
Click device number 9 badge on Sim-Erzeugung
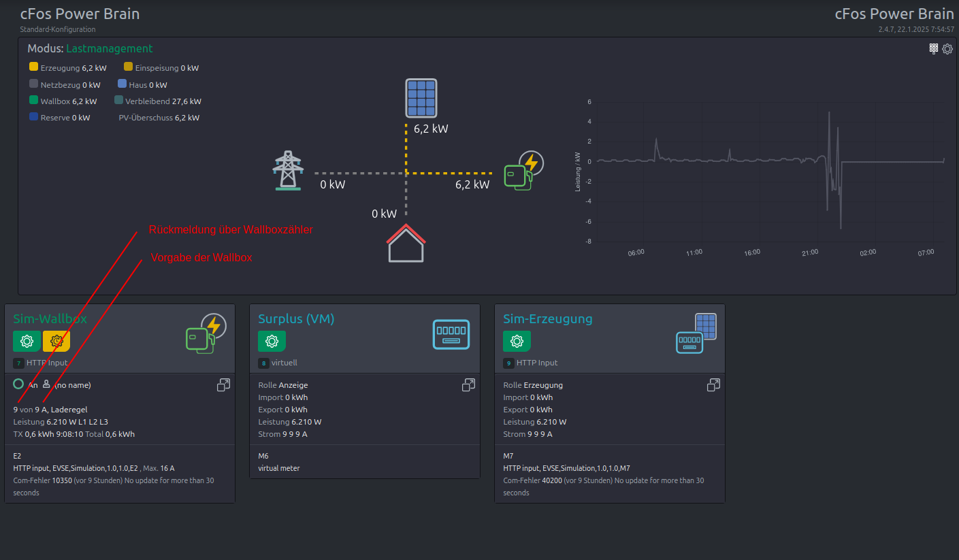(508, 363)
